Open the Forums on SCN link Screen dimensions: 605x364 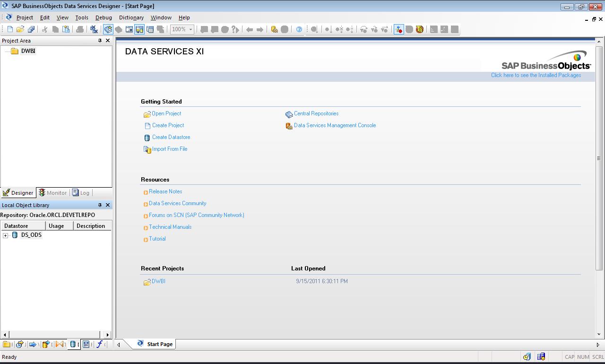coord(197,215)
